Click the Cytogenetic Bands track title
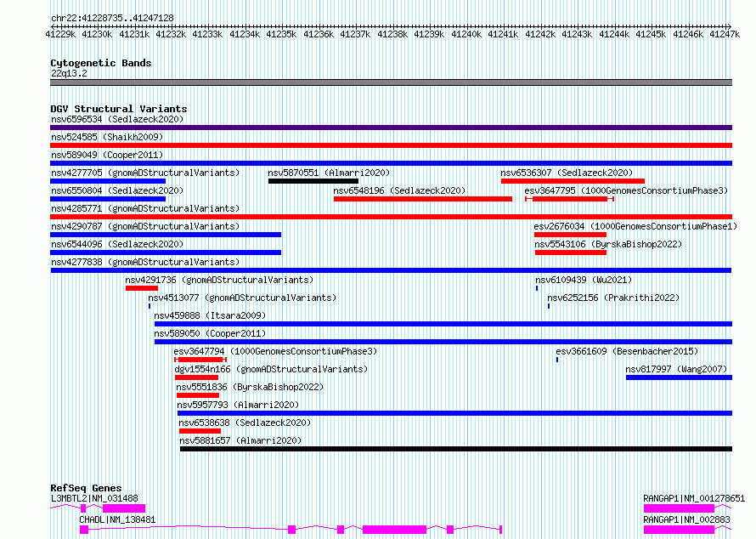The image size is (756, 539). tap(101, 63)
